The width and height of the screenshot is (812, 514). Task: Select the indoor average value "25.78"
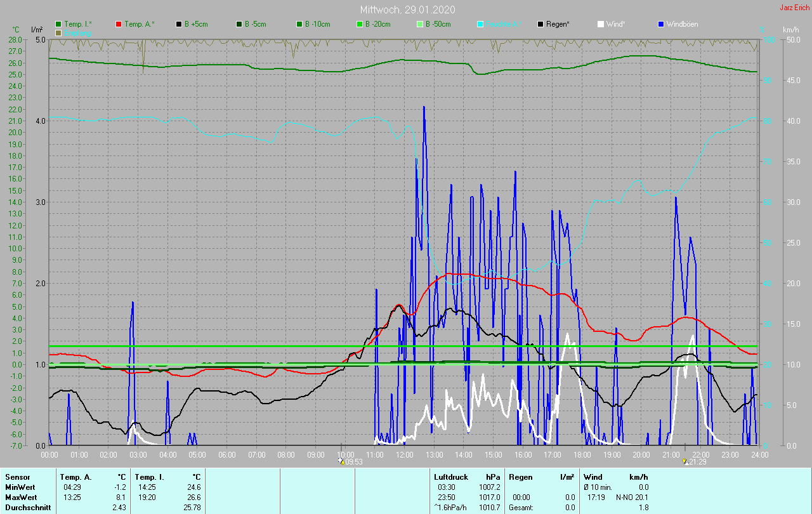[x=192, y=508]
